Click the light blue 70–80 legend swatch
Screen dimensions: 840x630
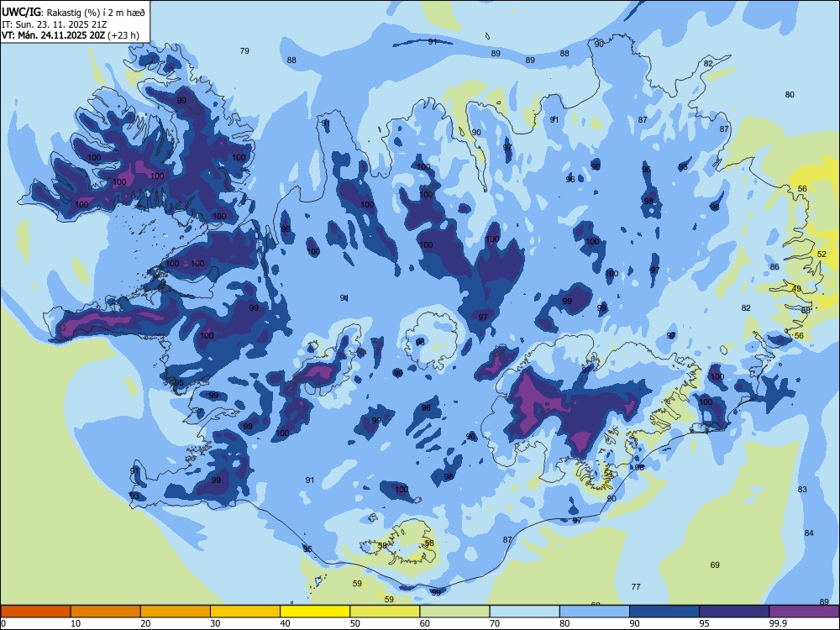pos(524,612)
